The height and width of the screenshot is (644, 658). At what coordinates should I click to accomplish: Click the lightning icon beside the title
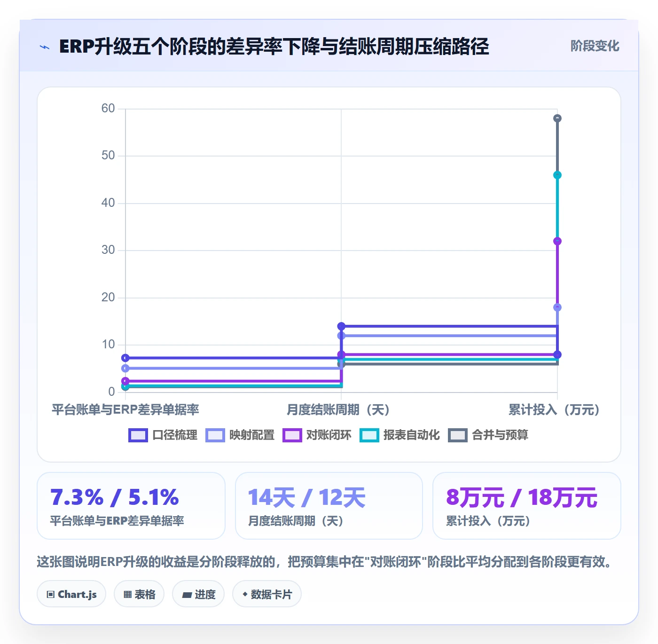(x=45, y=47)
